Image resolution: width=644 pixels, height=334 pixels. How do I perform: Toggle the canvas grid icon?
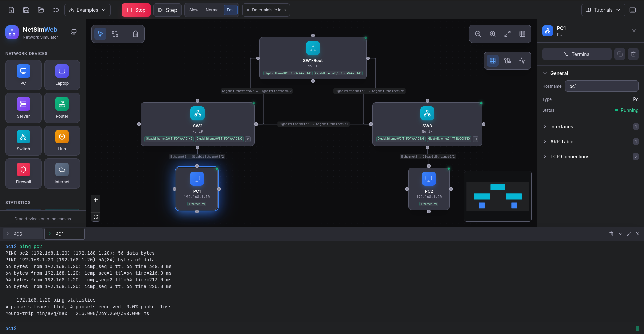pos(522,34)
